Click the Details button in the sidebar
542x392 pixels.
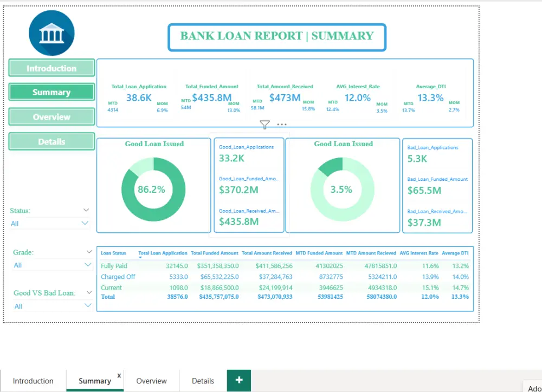[51, 141]
